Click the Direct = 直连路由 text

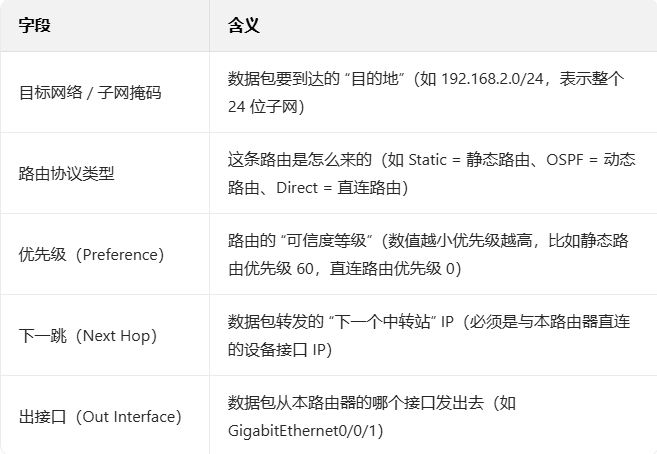[339, 188]
